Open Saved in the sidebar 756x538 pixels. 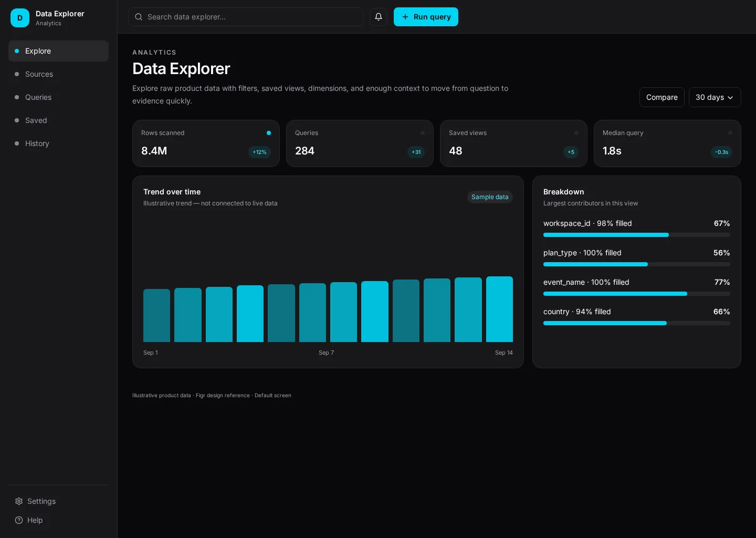(x=58, y=120)
